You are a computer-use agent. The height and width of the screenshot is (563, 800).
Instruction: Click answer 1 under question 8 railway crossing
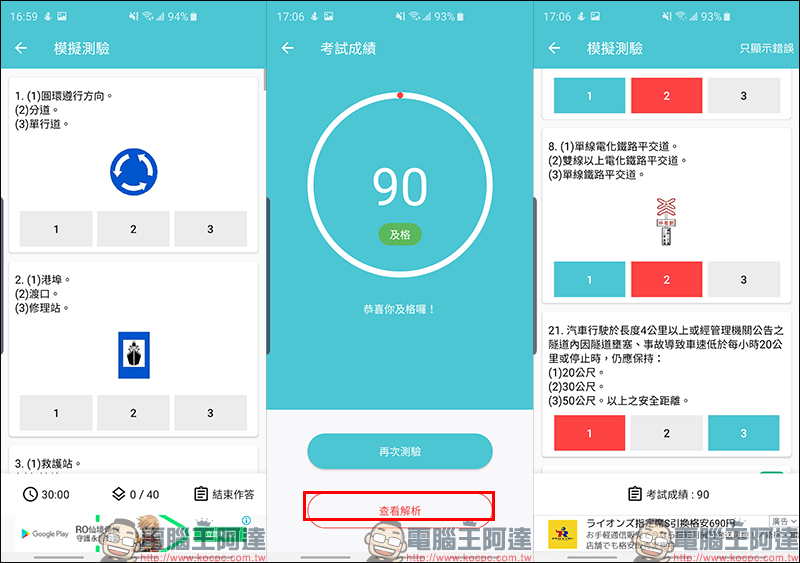pyautogui.click(x=589, y=279)
